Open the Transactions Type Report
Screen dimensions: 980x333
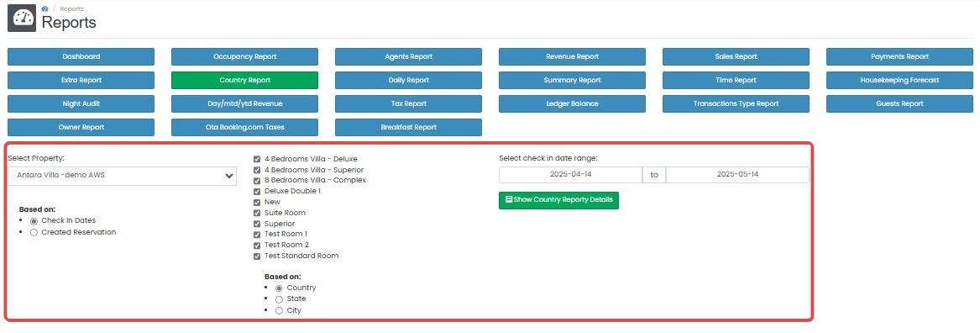coord(736,103)
